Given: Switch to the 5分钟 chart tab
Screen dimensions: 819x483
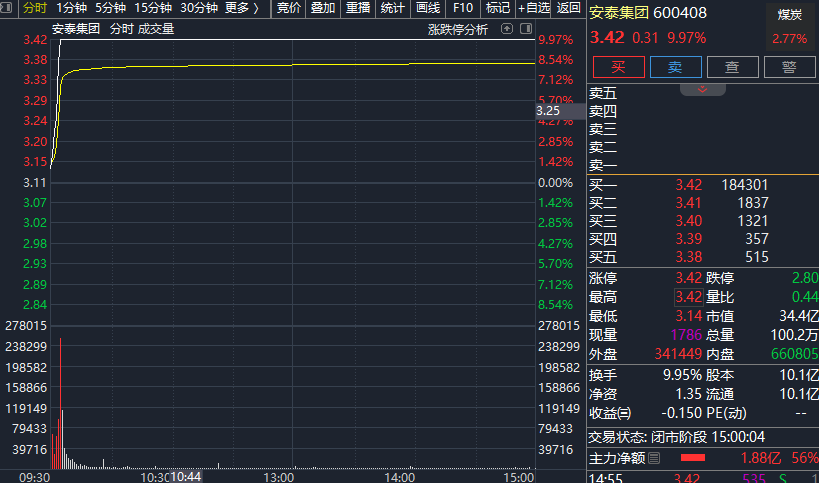Looking at the screenshot, I should click(110, 8).
